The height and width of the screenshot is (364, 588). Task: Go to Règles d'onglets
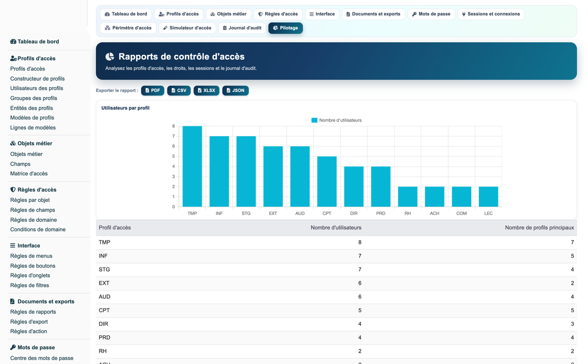coord(30,276)
